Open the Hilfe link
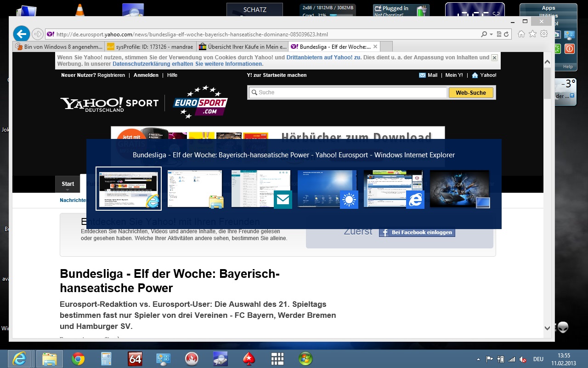This screenshot has height=368, width=588. [x=172, y=75]
